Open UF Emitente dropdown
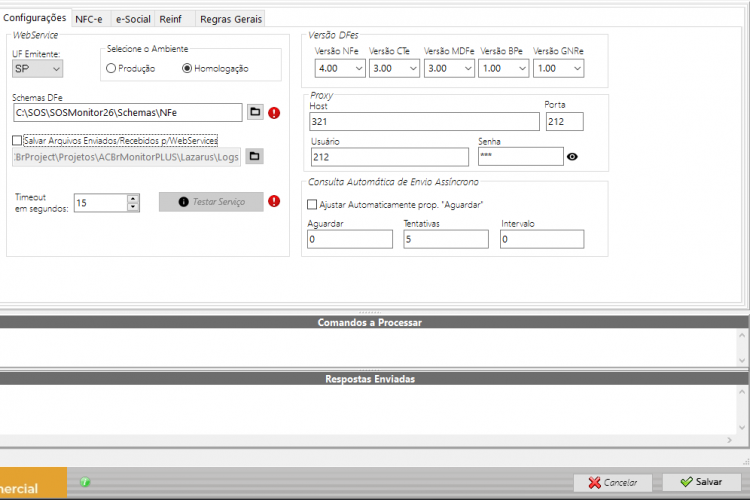Image resolution: width=750 pixels, height=500 pixels. 37,69
